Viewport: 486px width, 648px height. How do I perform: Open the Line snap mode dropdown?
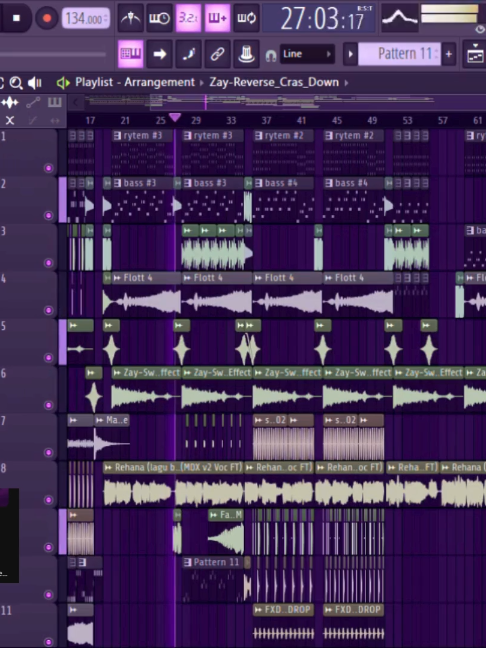point(307,54)
